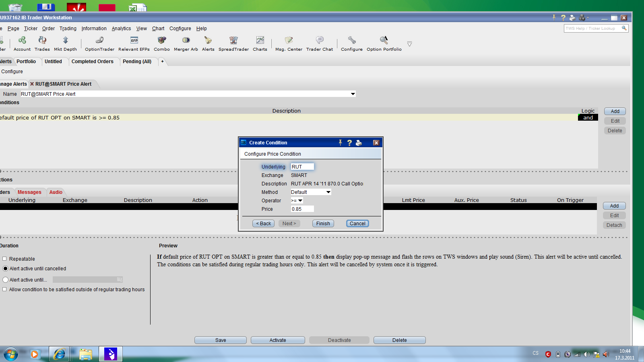Expand the toolbar overflow arrow

(409, 44)
